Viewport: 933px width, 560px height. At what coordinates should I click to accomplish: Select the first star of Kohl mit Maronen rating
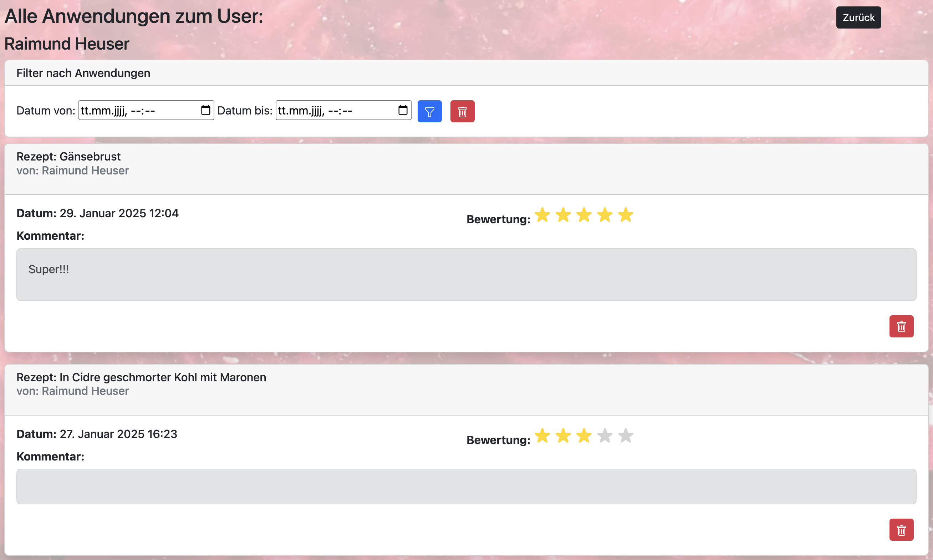[x=542, y=436]
